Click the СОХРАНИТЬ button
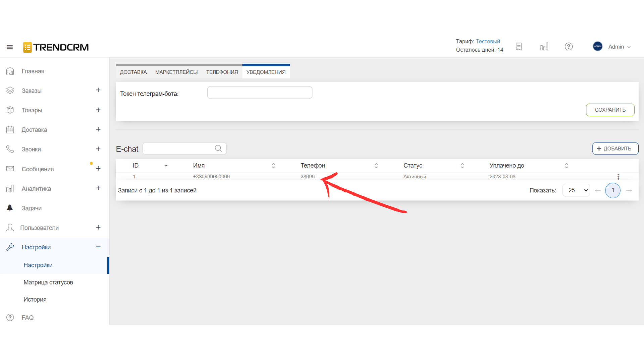644x362 pixels. tap(610, 110)
